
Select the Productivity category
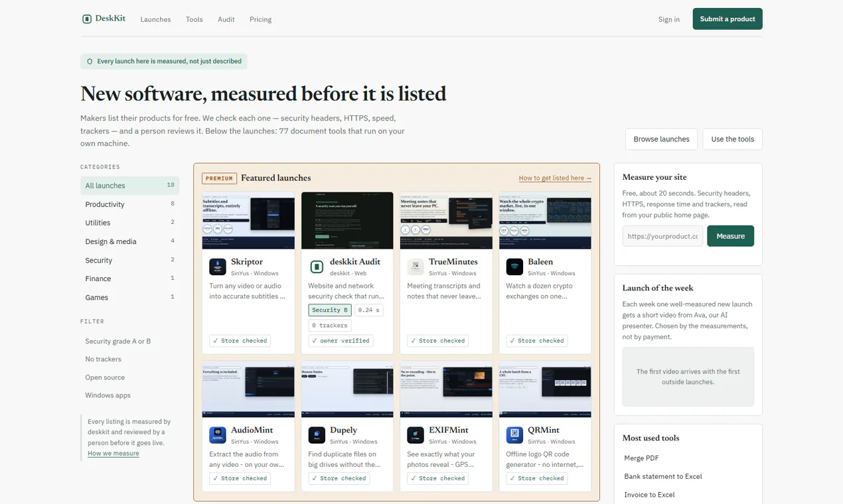click(x=129, y=204)
